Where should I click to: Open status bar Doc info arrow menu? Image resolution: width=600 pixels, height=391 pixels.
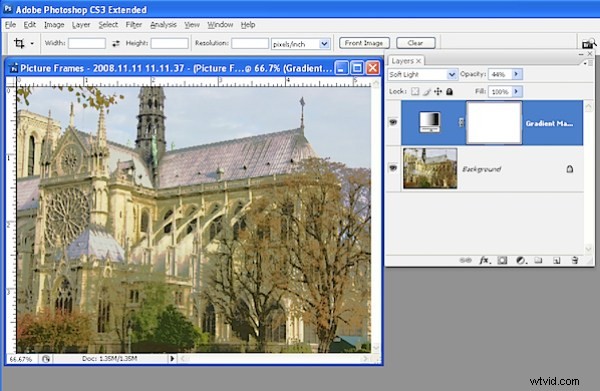point(172,358)
